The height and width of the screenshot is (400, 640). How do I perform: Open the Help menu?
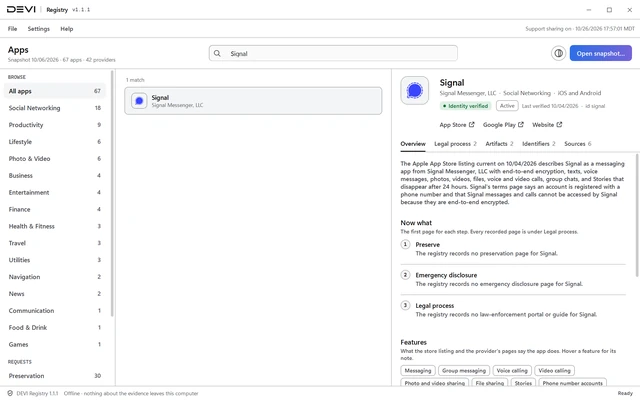pyautogui.click(x=67, y=29)
